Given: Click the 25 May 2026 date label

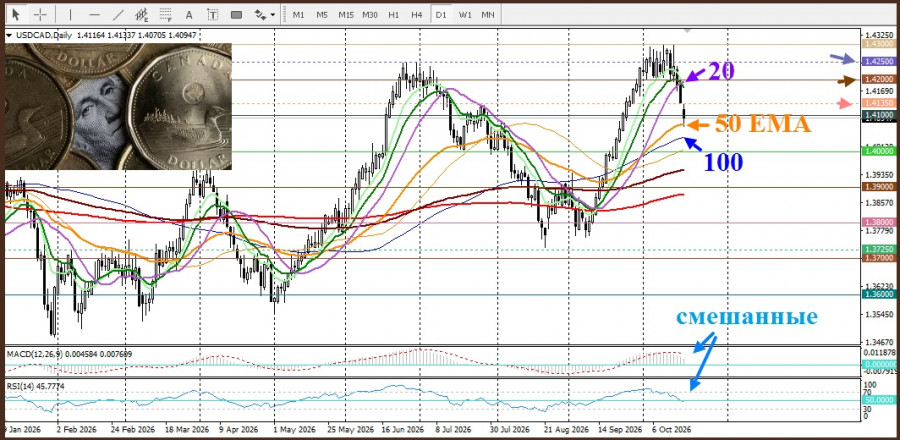Looking at the screenshot, I should pos(349,430).
